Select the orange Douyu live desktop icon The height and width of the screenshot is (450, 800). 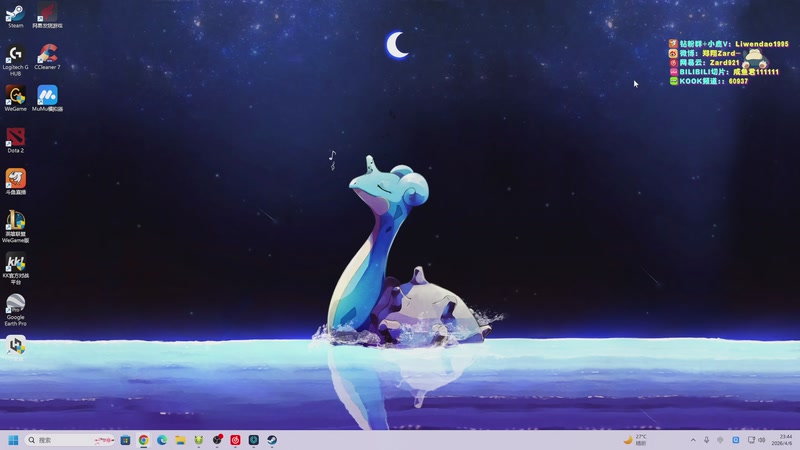coord(15,182)
